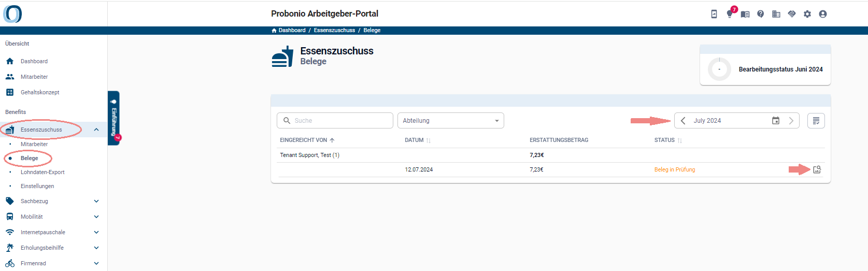Go to previous month arrow
The image size is (868, 271).
click(x=683, y=121)
